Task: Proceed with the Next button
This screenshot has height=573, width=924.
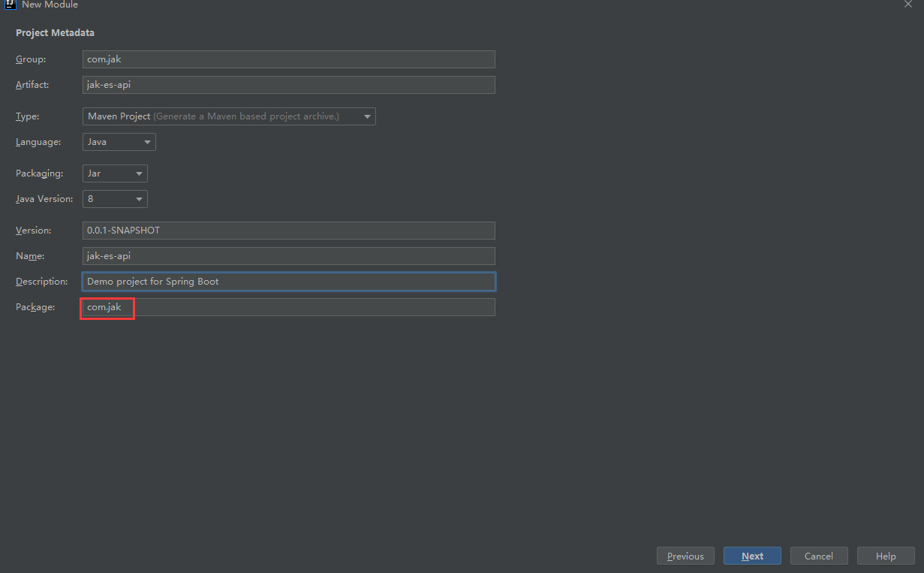Action: [x=752, y=556]
